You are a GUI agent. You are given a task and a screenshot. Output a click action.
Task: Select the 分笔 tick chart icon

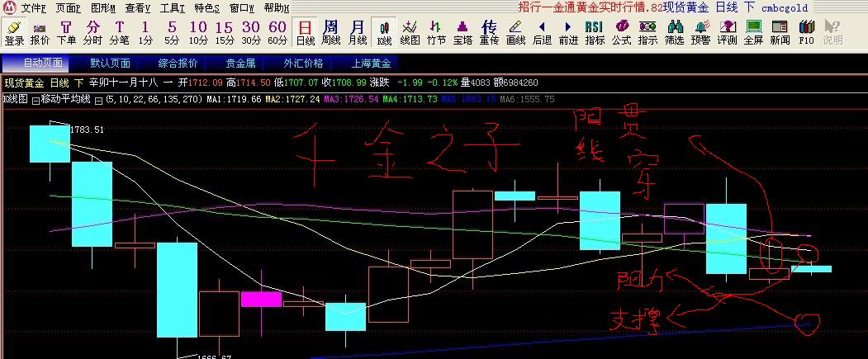pyautogui.click(x=120, y=33)
